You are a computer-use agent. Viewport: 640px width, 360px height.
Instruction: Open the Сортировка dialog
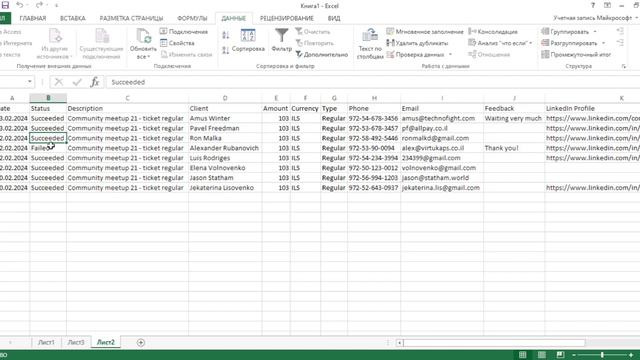point(248,40)
